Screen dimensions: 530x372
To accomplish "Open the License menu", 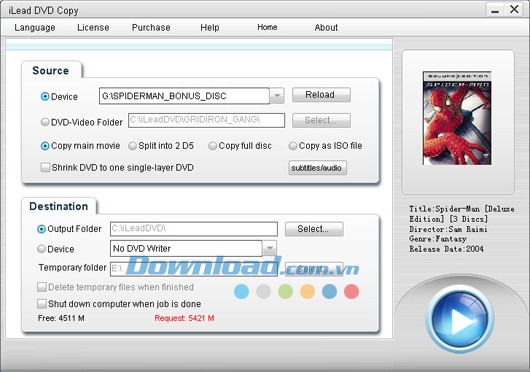I will [93, 28].
